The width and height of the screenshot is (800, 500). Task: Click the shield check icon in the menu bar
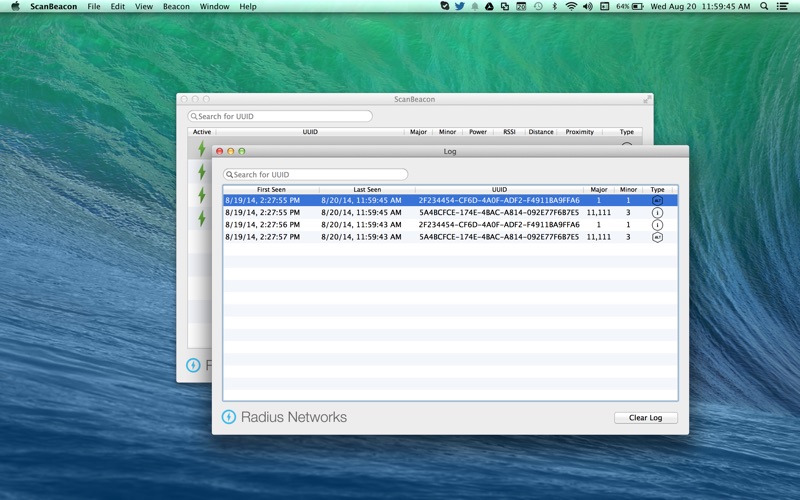(x=445, y=6)
